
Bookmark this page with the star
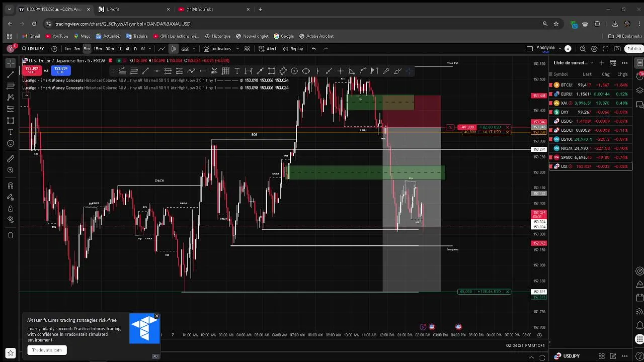click(556, 24)
